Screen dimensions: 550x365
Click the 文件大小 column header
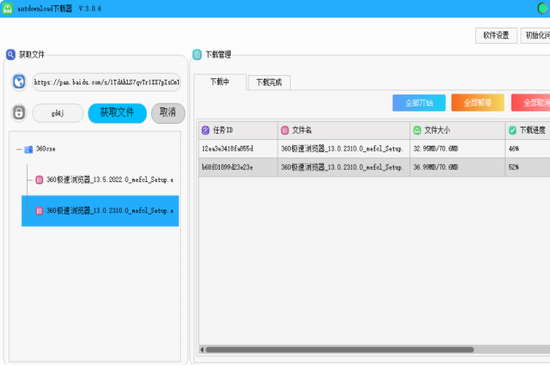point(457,130)
